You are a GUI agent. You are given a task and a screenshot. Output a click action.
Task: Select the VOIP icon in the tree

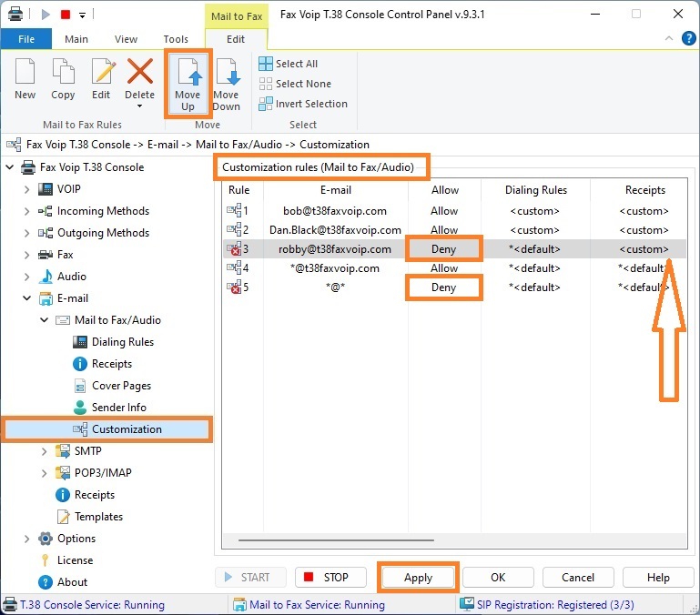point(46,189)
